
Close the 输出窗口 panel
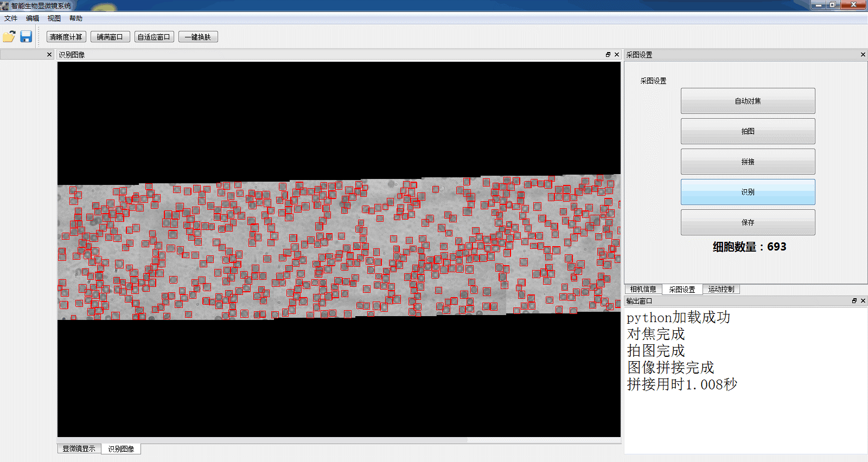863,301
